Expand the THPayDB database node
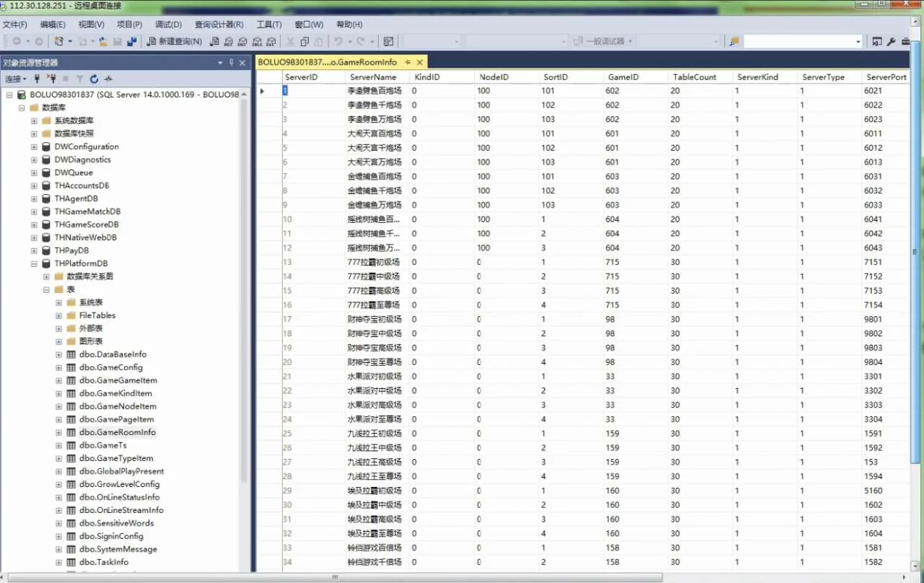The image size is (924, 583). [x=34, y=250]
